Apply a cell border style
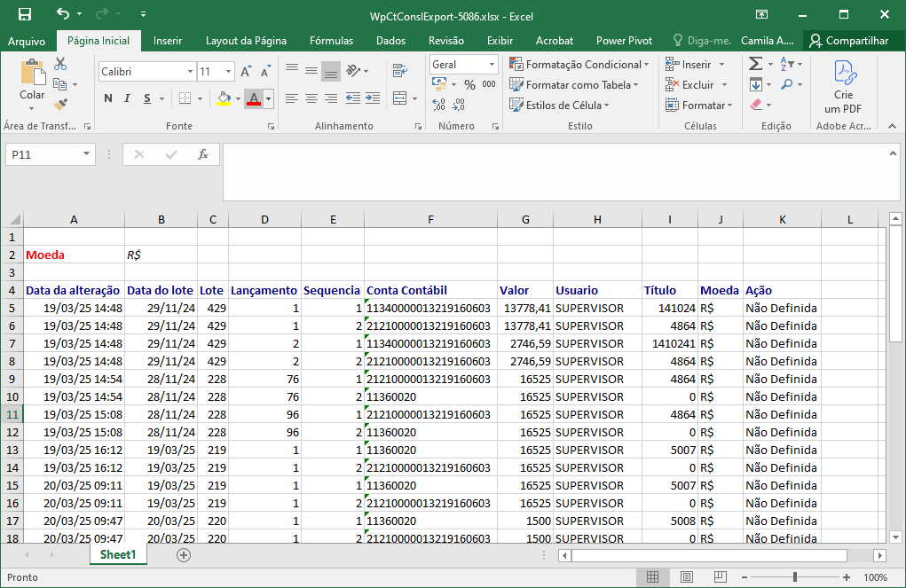Image resolution: width=906 pixels, height=588 pixels. click(185, 98)
